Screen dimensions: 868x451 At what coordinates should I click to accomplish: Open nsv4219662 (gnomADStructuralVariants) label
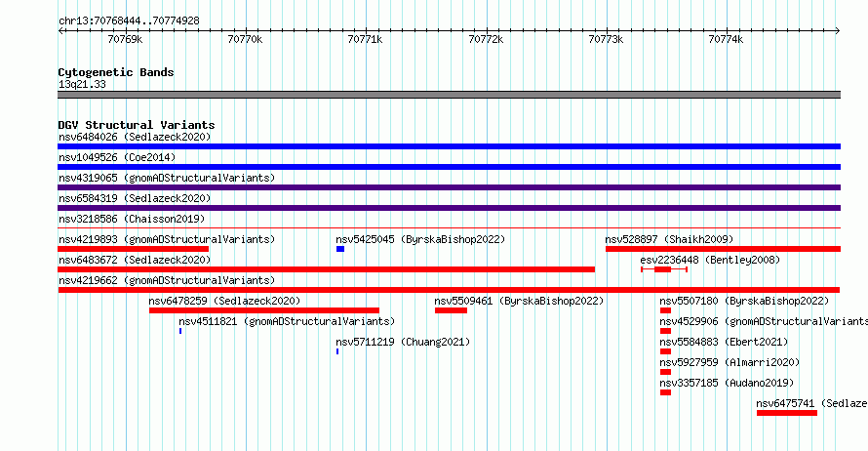(167, 280)
